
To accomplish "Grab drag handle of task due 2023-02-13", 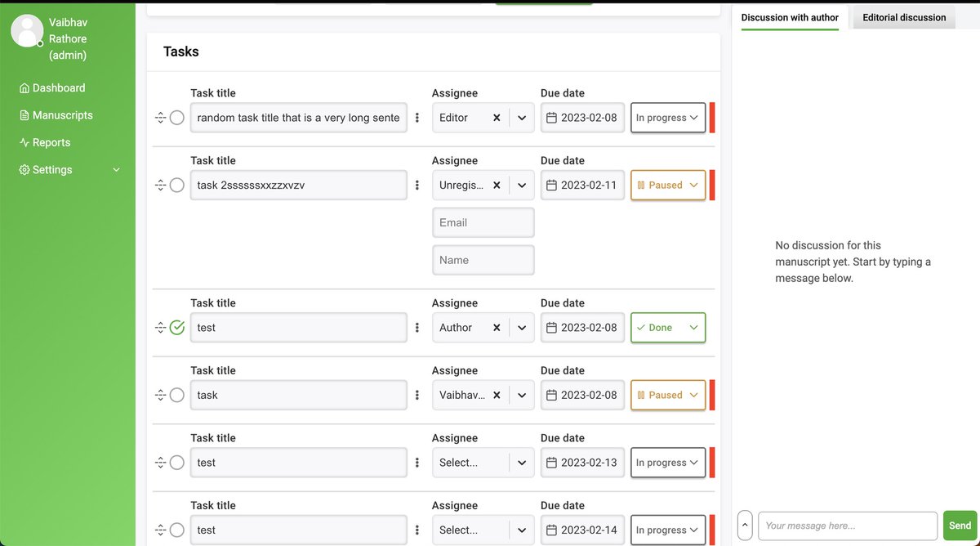I will tap(160, 463).
